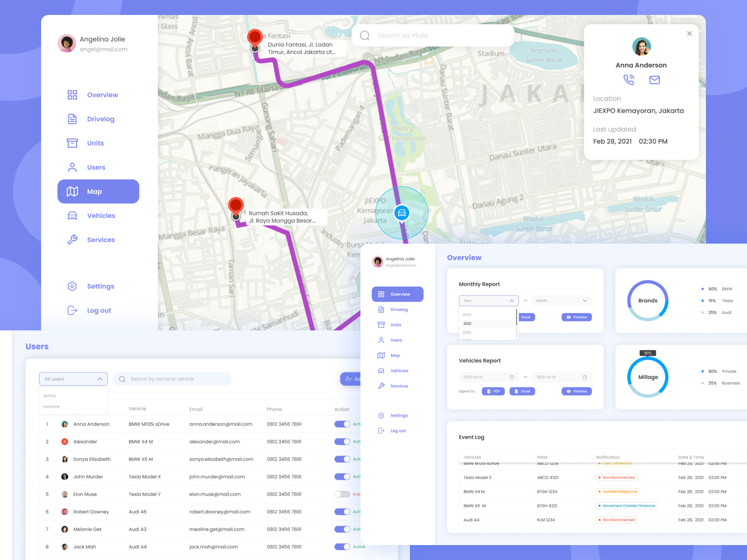
Task: Click the email envelope icon for Anna Anderson
Action: (x=654, y=80)
